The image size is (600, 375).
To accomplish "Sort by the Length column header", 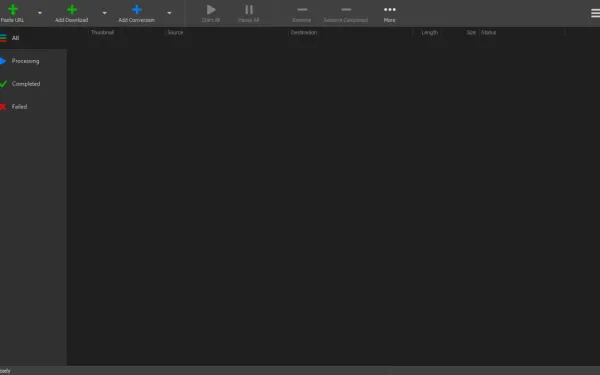I will pyautogui.click(x=430, y=33).
